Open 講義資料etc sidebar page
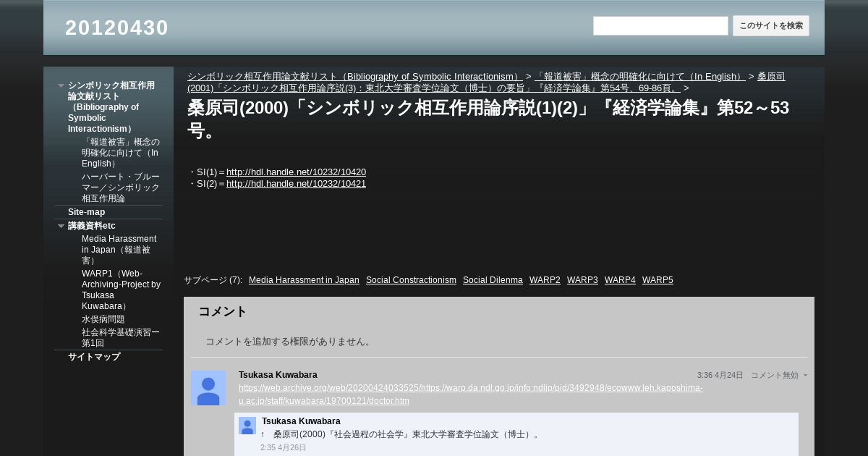Image resolution: width=868 pixels, height=456 pixels. (x=92, y=226)
